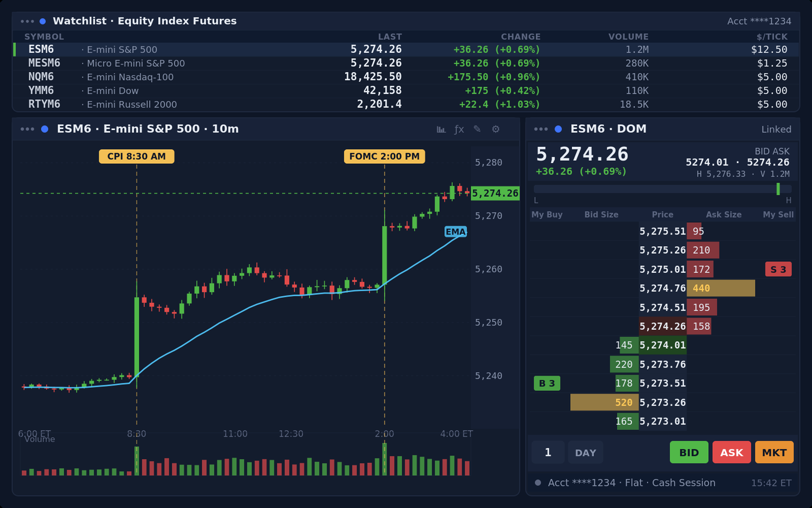Click the Volume pane label on chart
This screenshot has height=508, width=812.
40,439
